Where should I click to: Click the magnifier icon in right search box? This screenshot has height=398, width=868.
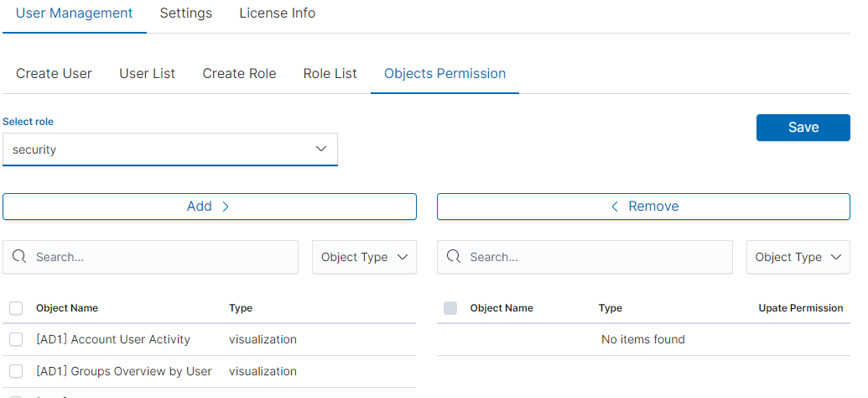454,257
